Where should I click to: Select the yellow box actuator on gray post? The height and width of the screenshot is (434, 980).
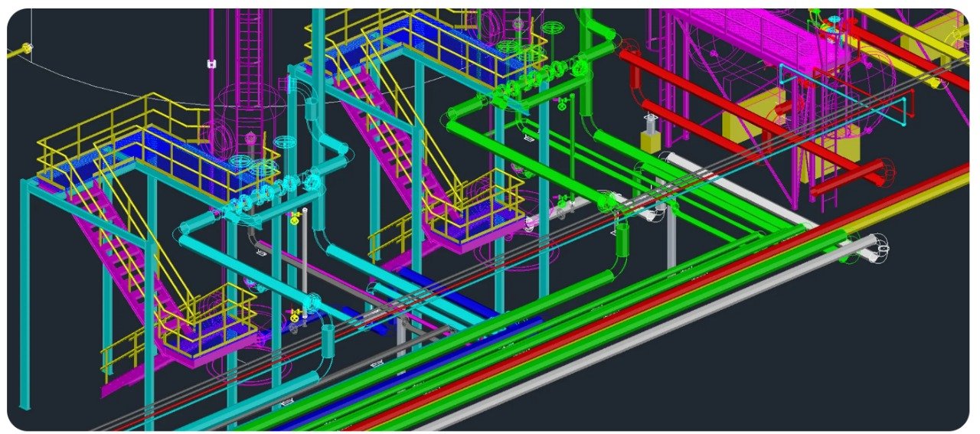click(x=650, y=139)
